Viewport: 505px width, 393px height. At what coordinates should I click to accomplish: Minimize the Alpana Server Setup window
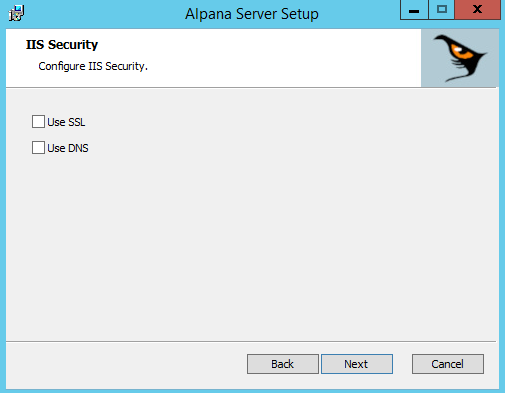tap(414, 10)
